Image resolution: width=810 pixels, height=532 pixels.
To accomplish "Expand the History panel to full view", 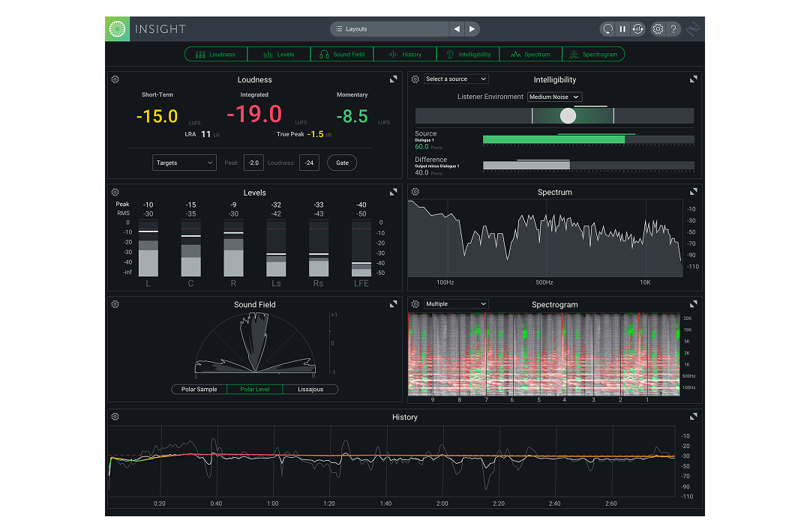I will pyautogui.click(x=694, y=417).
